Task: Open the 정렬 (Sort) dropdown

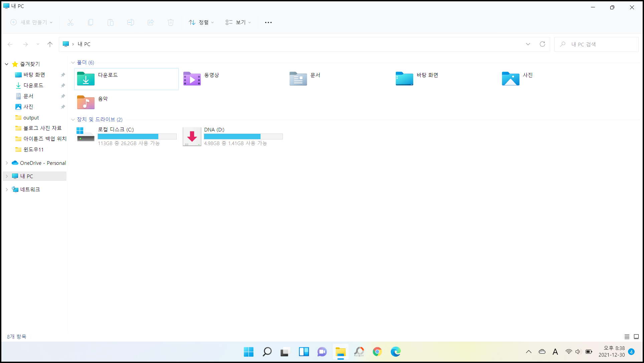Action: coord(201,22)
